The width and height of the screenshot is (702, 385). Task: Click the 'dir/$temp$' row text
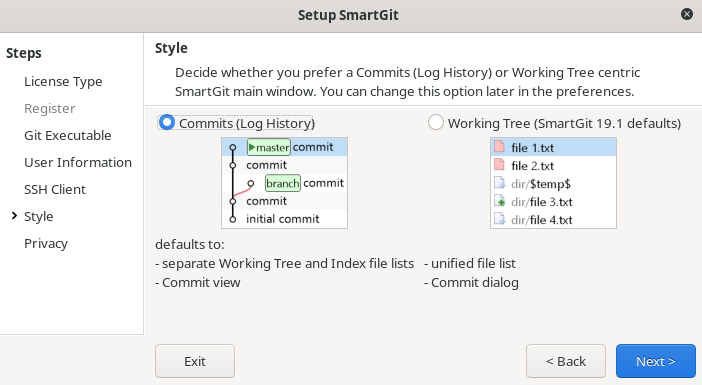point(541,184)
